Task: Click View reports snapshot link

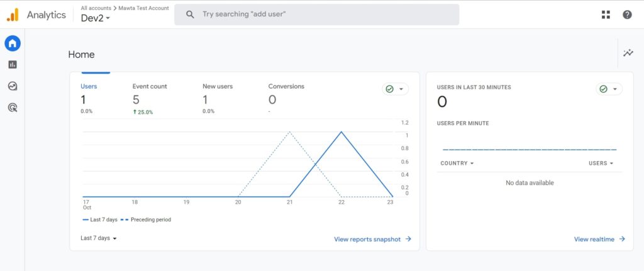Action: [372, 239]
